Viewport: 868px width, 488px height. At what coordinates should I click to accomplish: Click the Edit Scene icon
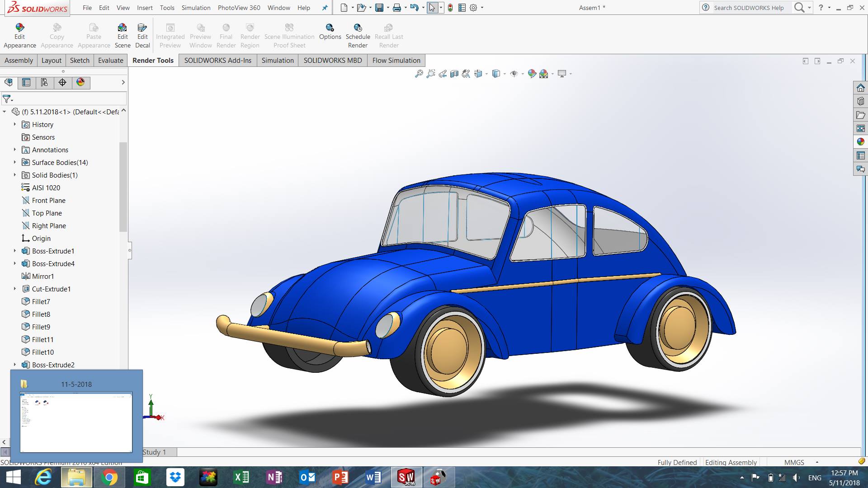click(123, 36)
